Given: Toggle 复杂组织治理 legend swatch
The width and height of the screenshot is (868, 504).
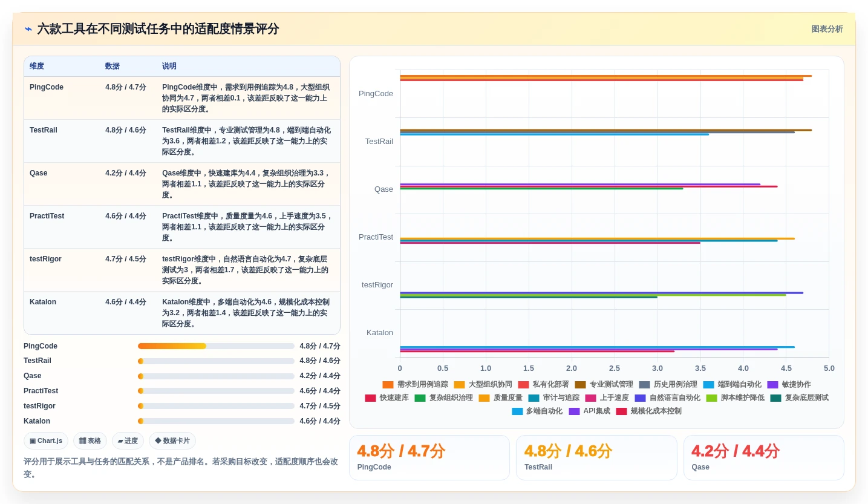Looking at the screenshot, I should point(420,398).
